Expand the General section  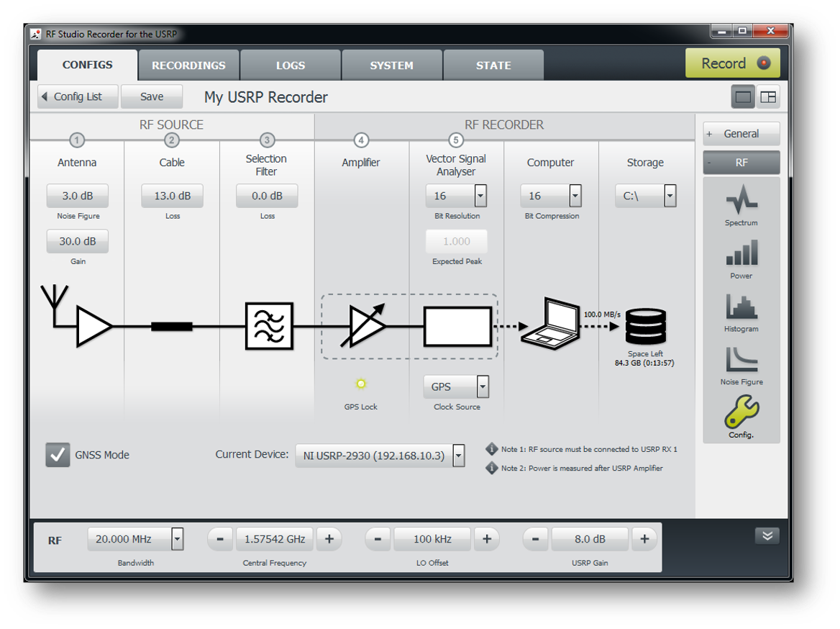click(x=741, y=134)
